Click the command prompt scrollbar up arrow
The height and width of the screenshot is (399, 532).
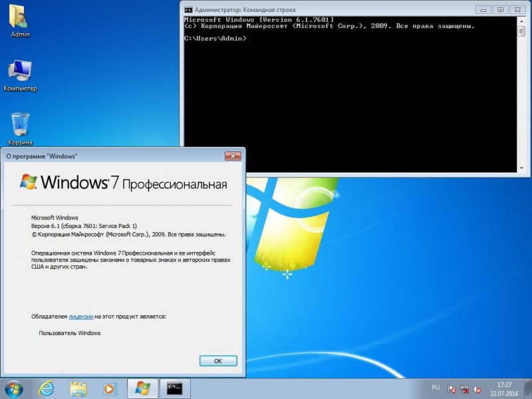point(521,21)
